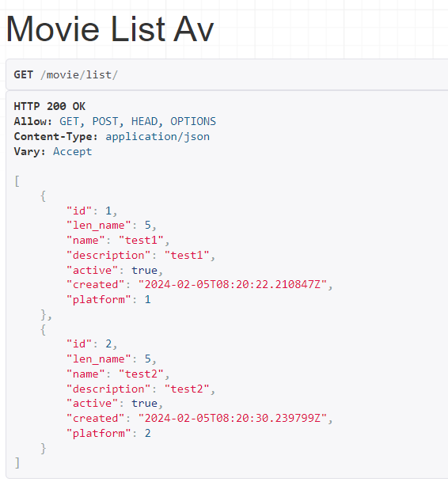Click the "len_name": 5 line of test1 entry
Screen dimensions: 448x482
click(x=112, y=226)
